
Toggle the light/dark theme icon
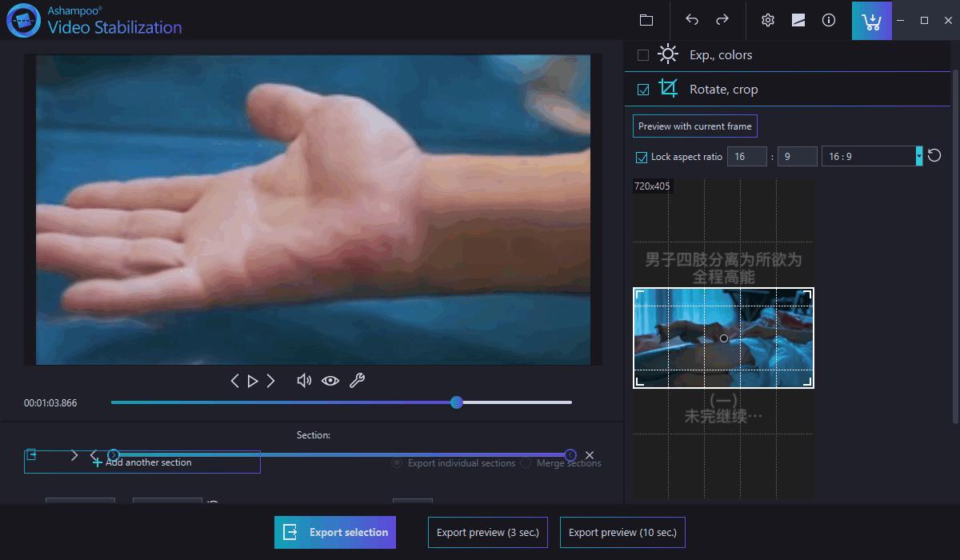(798, 20)
